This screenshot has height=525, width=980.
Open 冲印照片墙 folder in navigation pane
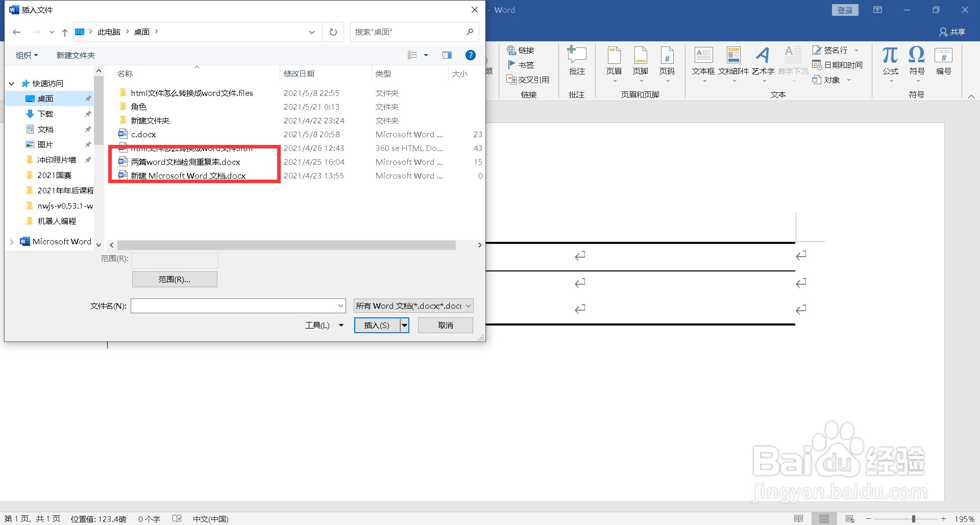(x=57, y=160)
